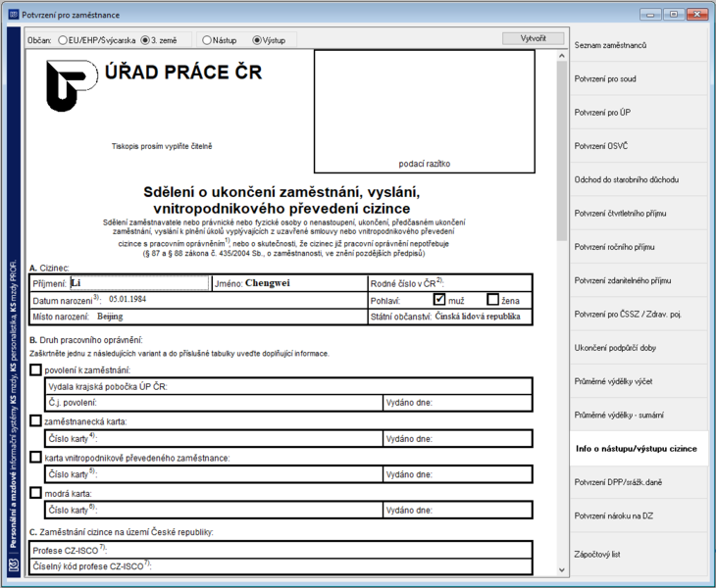This screenshot has width=716, height=588.
Task: Click Číslo karty under modrá karta
Action: [214, 510]
